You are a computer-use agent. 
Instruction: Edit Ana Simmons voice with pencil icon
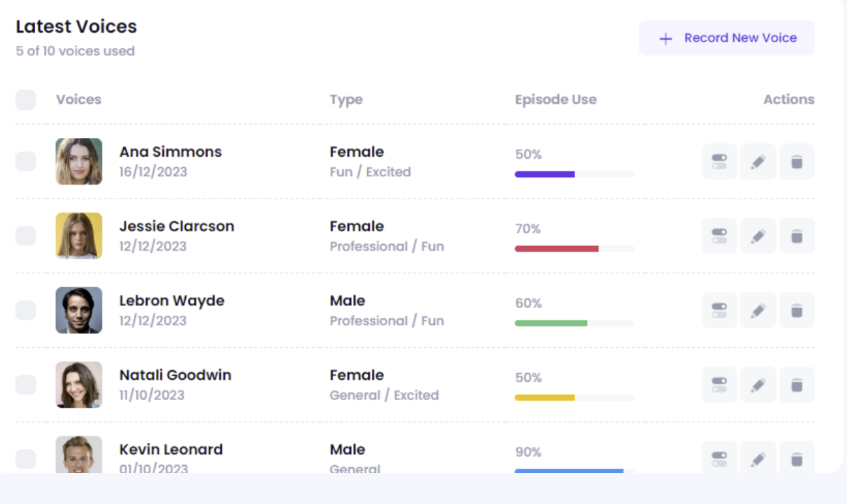coord(758,161)
